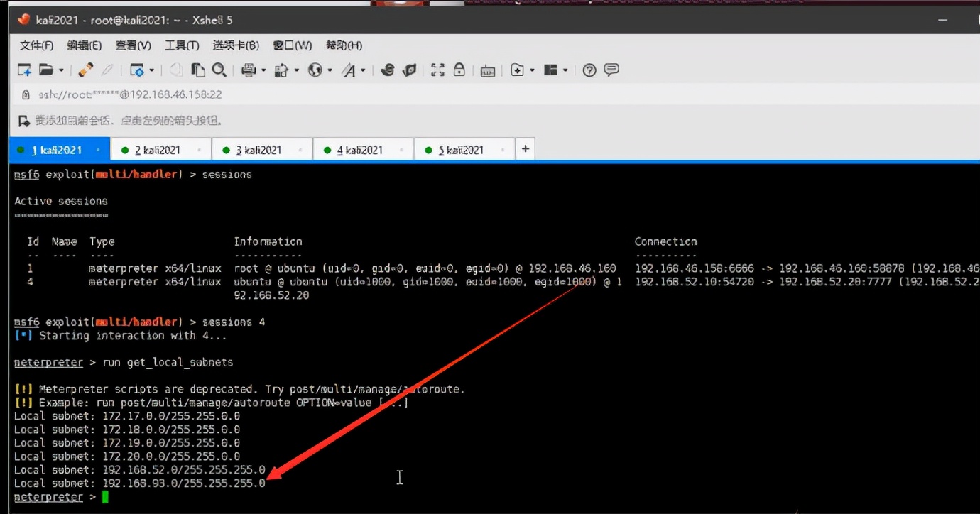Click the lock screen padlock icon
Image resolution: width=980 pixels, height=514 pixels.
pos(459,70)
